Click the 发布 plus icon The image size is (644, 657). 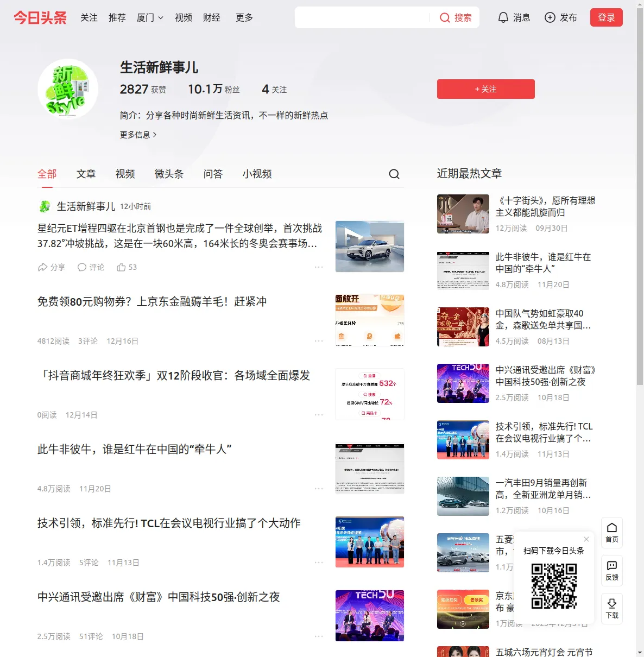coord(550,18)
